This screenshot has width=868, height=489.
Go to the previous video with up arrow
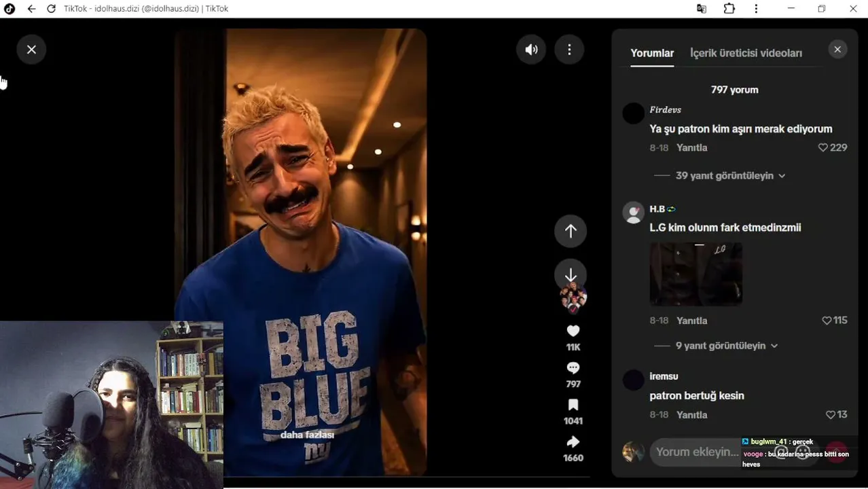(x=571, y=231)
